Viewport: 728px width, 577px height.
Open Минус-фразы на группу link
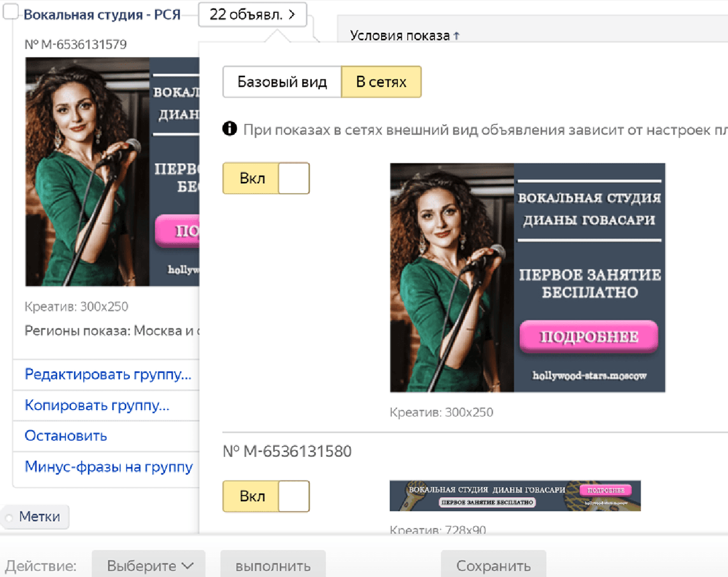coord(109,467)
